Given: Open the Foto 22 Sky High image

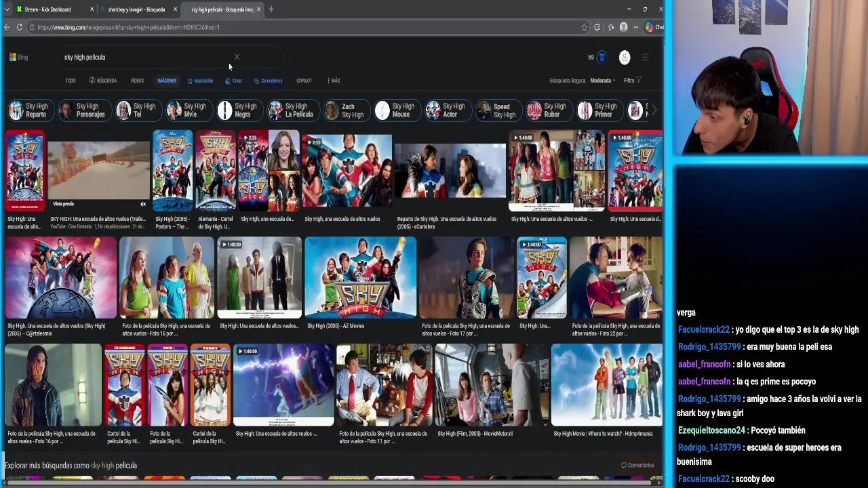Looking at the screenshot, I should pyautogui.click(x=616, y=278).
